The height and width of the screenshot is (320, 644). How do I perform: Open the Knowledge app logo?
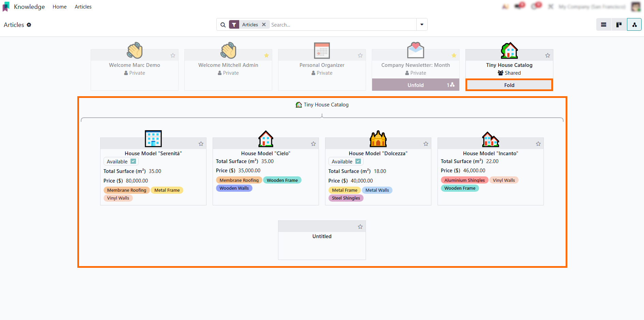(6, 7)
